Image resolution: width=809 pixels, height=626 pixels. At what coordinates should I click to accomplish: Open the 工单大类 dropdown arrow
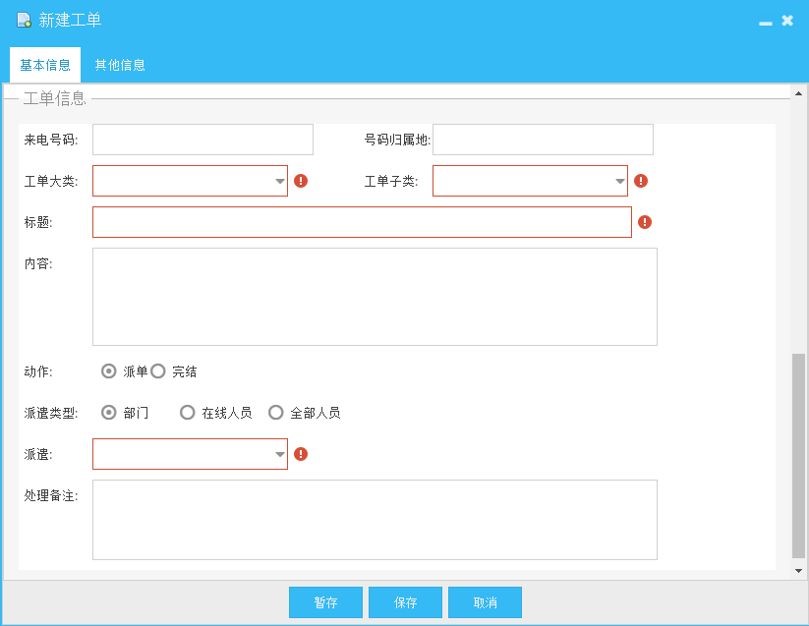(279, 181)
